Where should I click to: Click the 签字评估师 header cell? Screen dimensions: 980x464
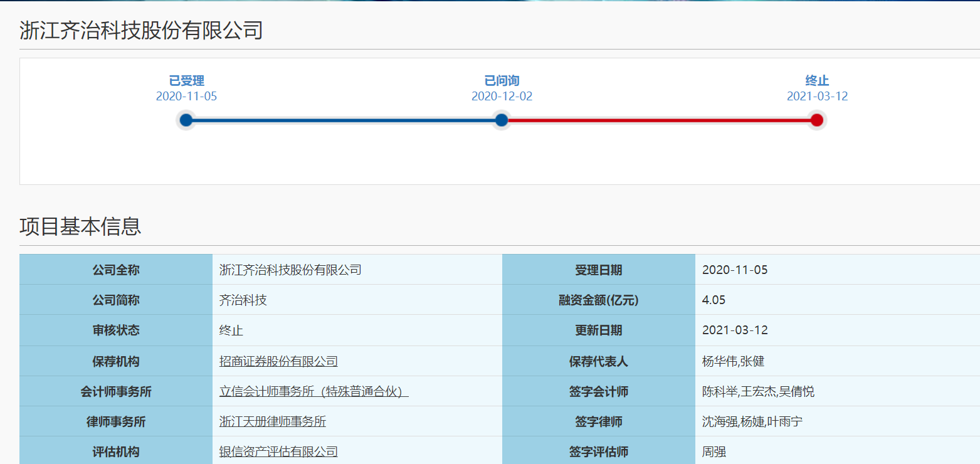[x=599, y=451]
